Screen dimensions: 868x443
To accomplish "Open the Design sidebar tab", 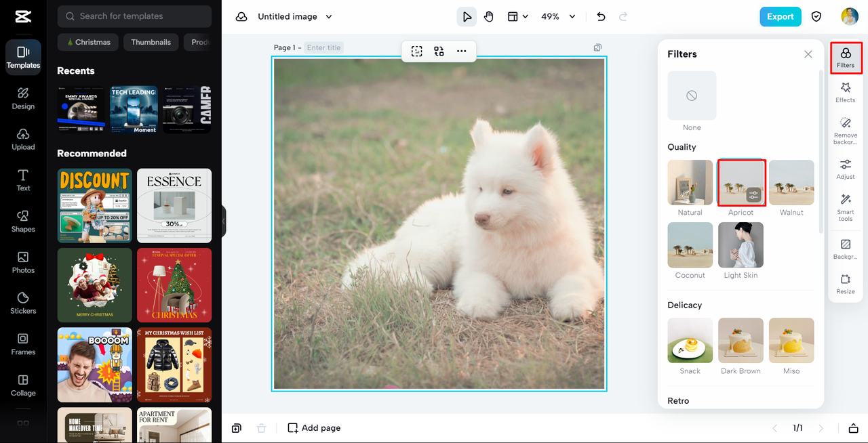I will pyautogui.click(x=23, y=98).
